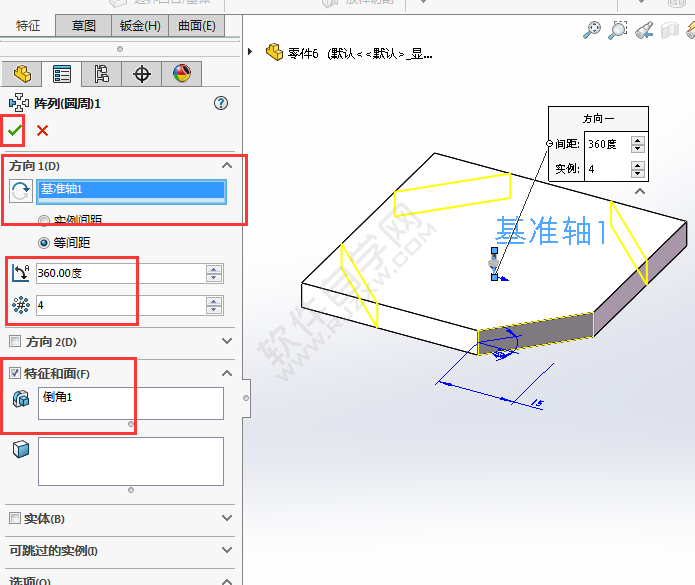
Task: Collapse the 选项(O) section
Action: tap(227, 581)
